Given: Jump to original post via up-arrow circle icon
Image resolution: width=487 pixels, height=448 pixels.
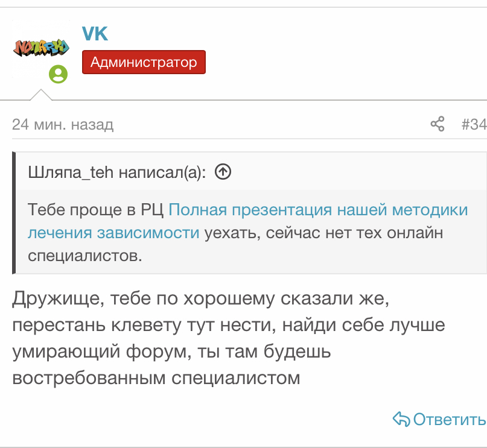Looking at the screenshot, I should click(223, 172).
